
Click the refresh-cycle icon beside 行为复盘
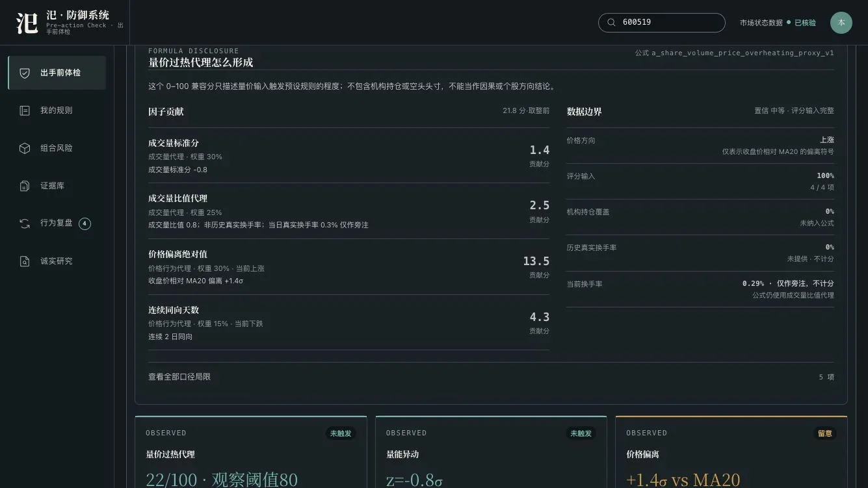click(25, 224)
